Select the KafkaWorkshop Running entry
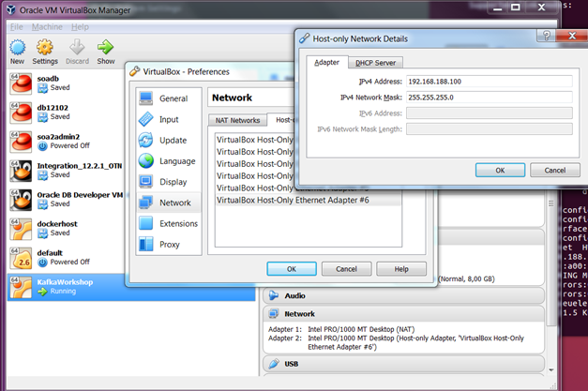The image size is (588, 391). (131, 287)
